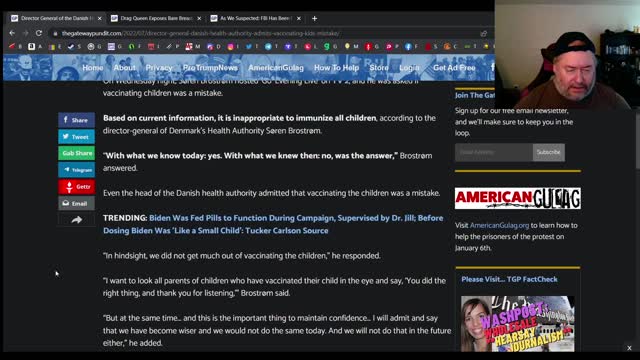Switch to the Drag Queen Exposes tab
This screenshot has width=640, height=360.
(x=156, y=18)
